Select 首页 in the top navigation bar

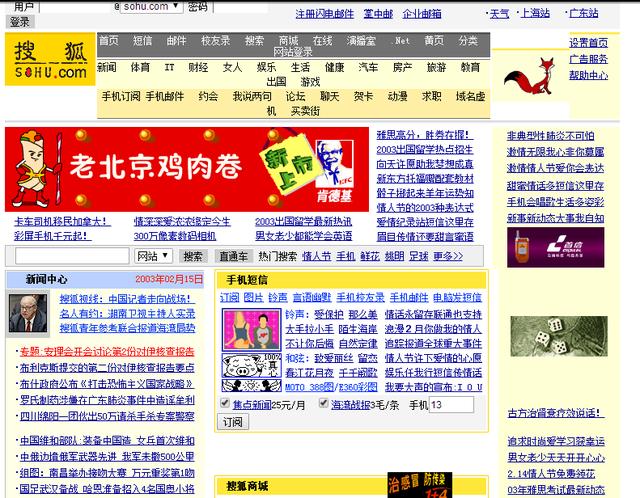[109, 40]
